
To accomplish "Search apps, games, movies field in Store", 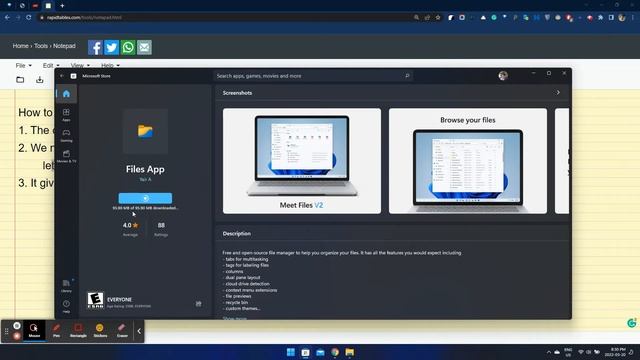I will pyautogui.click(x=313, y=76).
